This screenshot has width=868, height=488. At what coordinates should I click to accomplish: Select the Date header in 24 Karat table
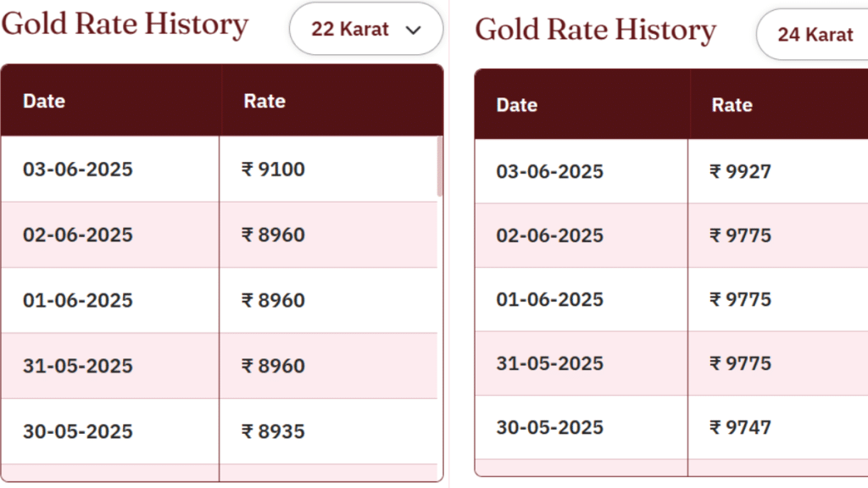517,105
